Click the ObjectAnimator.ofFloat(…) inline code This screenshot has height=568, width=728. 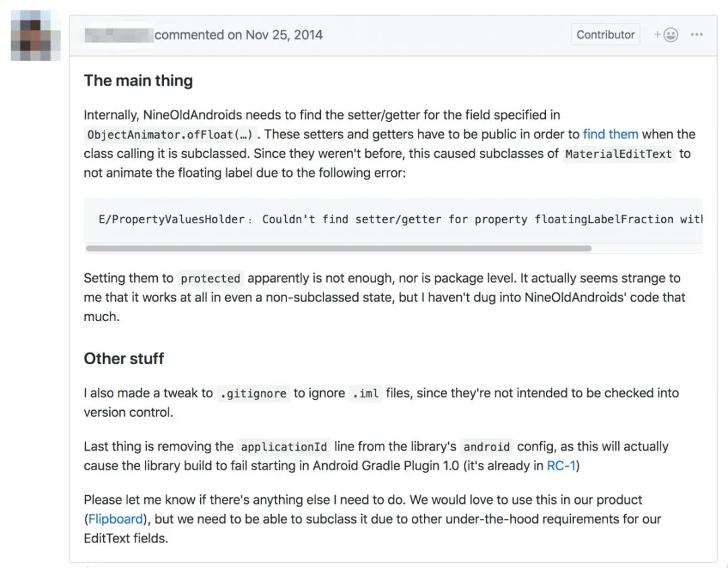point(170,135)
